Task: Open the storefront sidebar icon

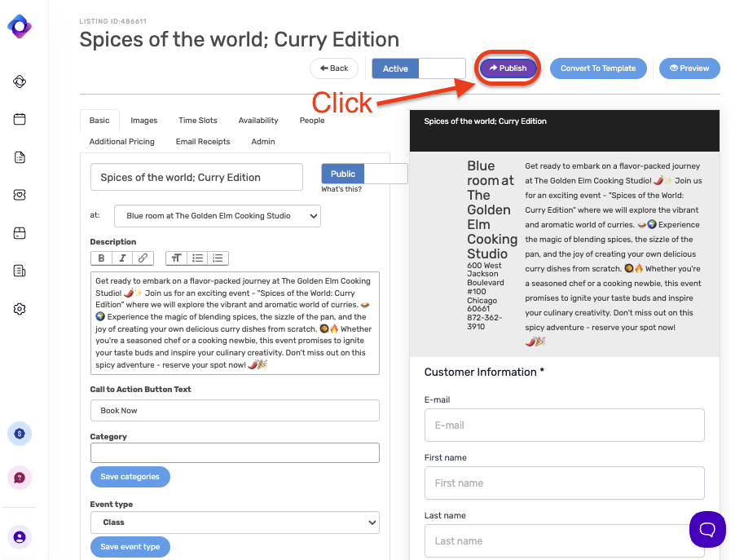Action: pyautogui.click(x=20, y=233)
